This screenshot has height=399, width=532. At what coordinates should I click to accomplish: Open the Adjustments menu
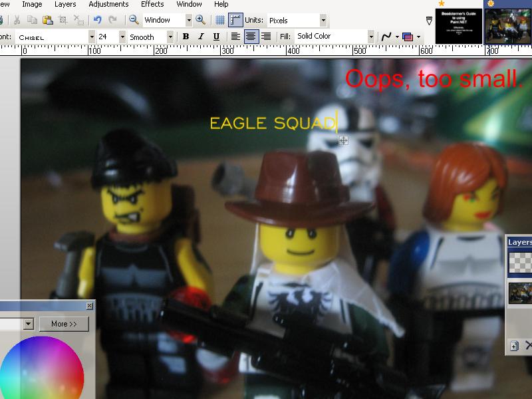(108, 5)
